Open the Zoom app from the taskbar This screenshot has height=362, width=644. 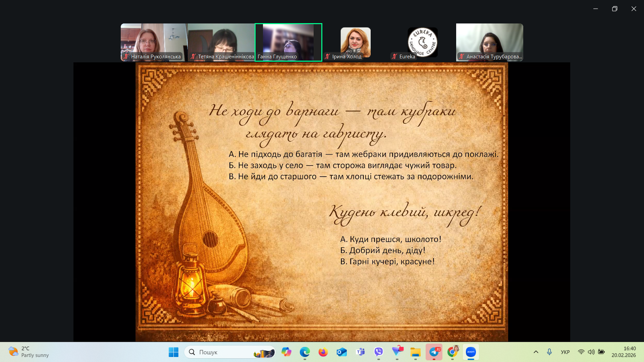point(471,352)
